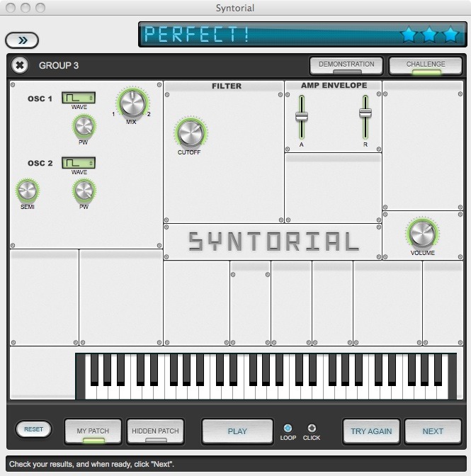Click the status hint about checking results
Screen dimensions: 471x476
click(x=91, y=464)
